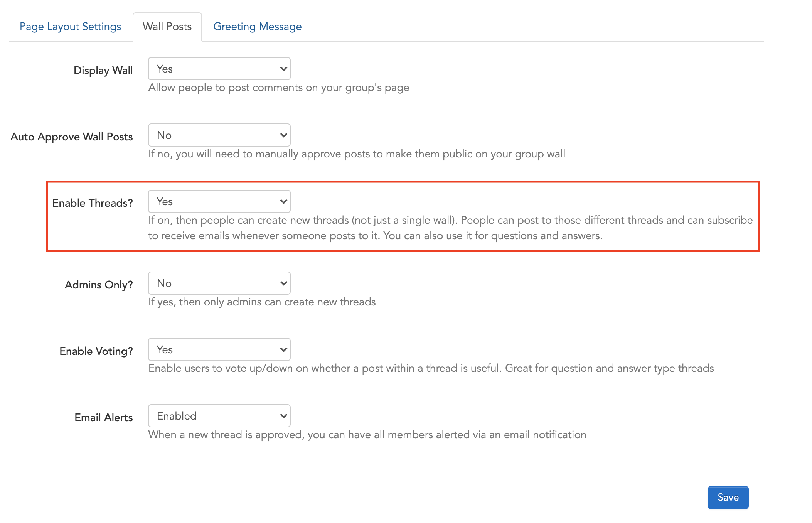Image resolution: width=812 pixels, height=523 pixels.
Task: Open the Page Layout Settings tab
Action: pos(70,27)
